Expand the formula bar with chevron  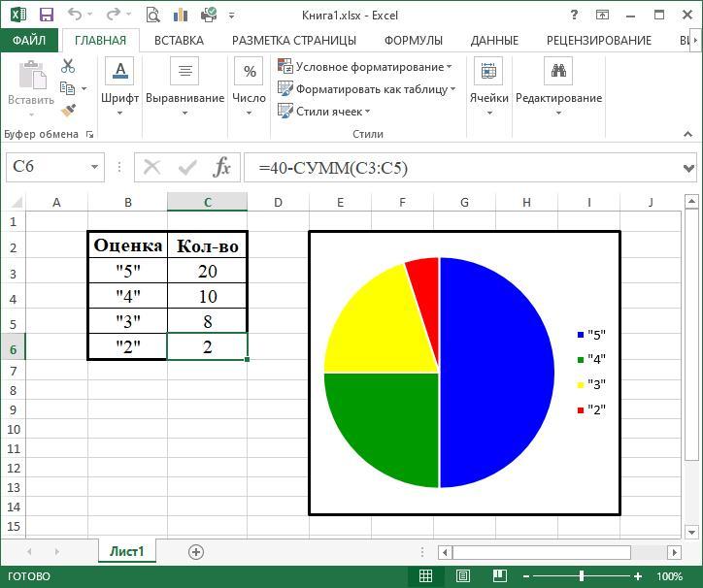coord(689,167)
